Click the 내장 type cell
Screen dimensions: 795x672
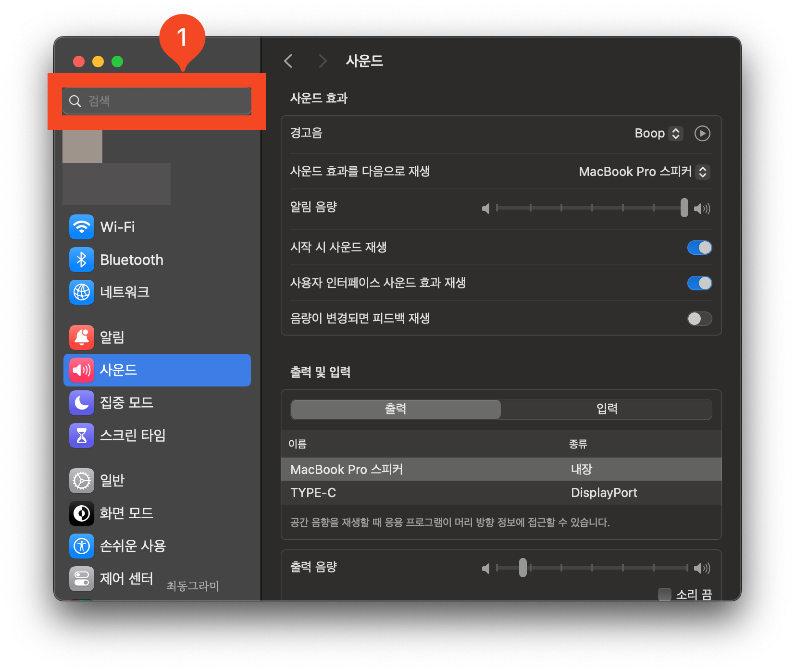pos(582,470)
